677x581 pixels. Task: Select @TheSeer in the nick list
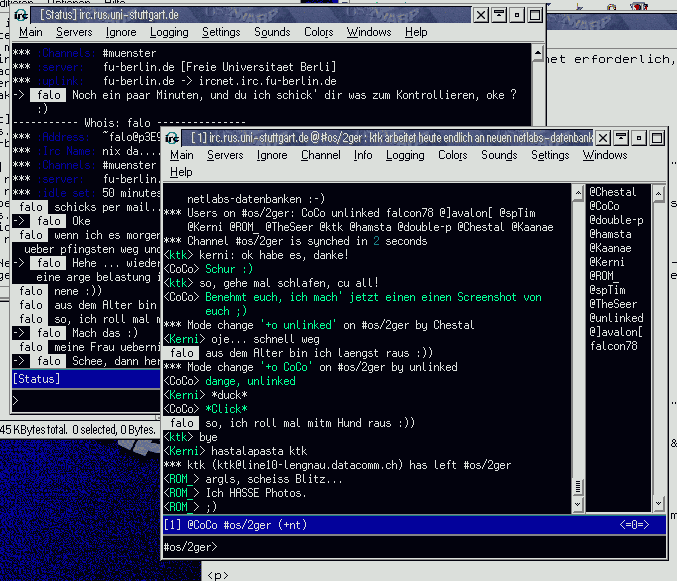612,304
